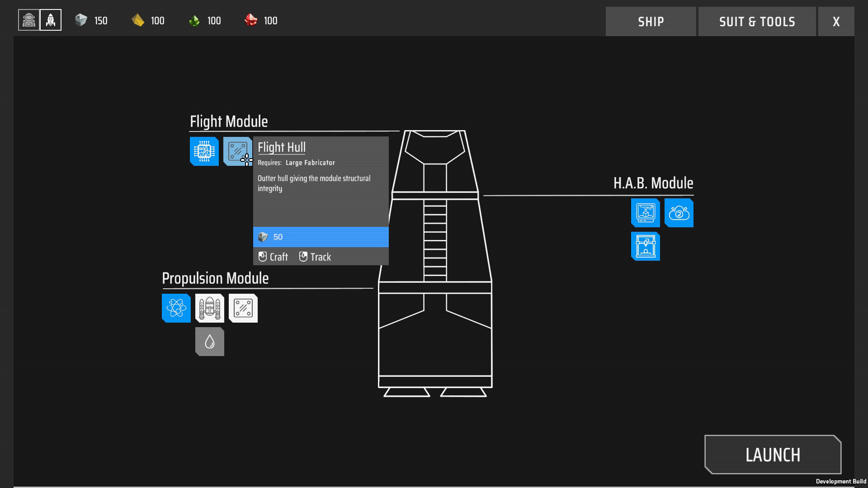Click the blue cost bar showing 50
The height and width of the screenshot is (488, 868).
pos(321,237)
